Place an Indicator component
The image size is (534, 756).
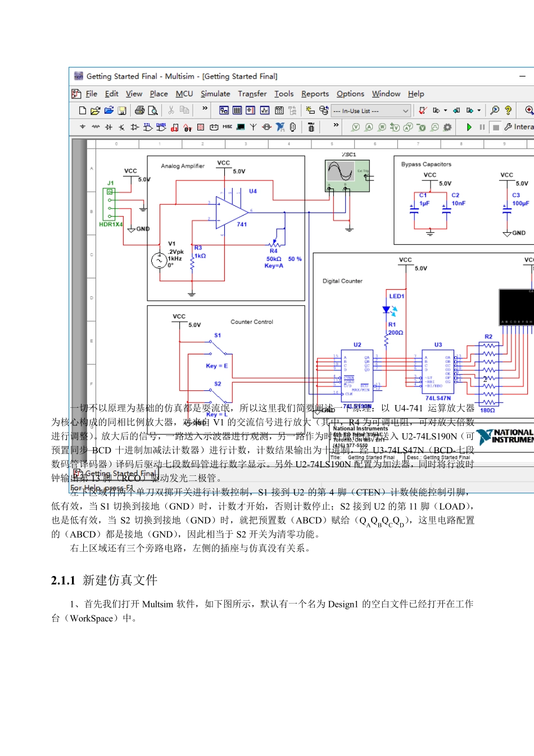coord(201,127)
